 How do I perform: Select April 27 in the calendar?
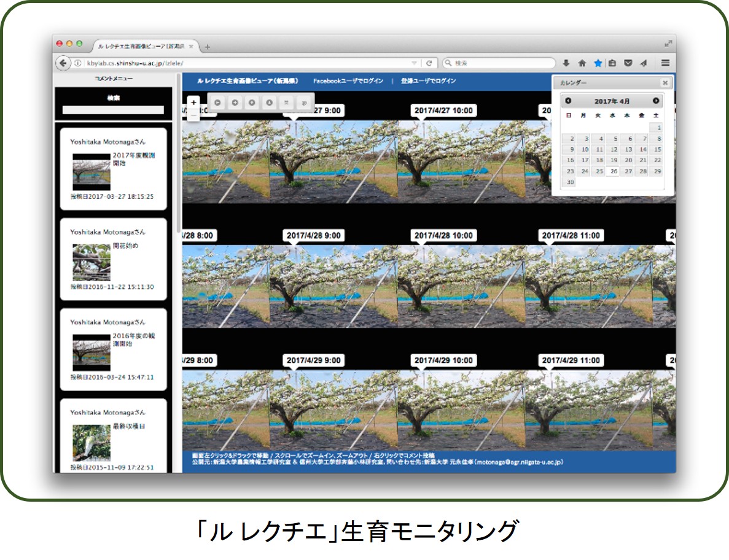click(628, 171)
